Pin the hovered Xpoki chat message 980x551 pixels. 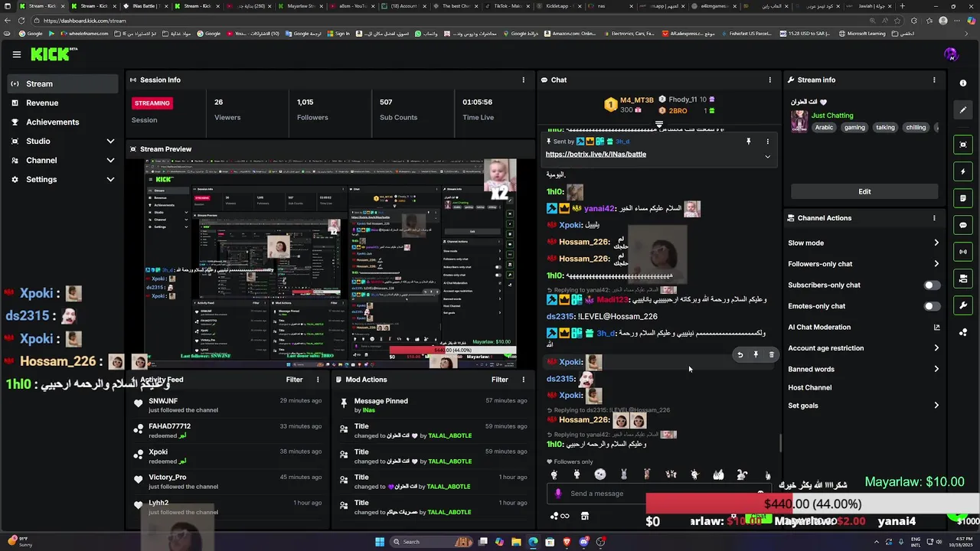[x=756, y=355]
